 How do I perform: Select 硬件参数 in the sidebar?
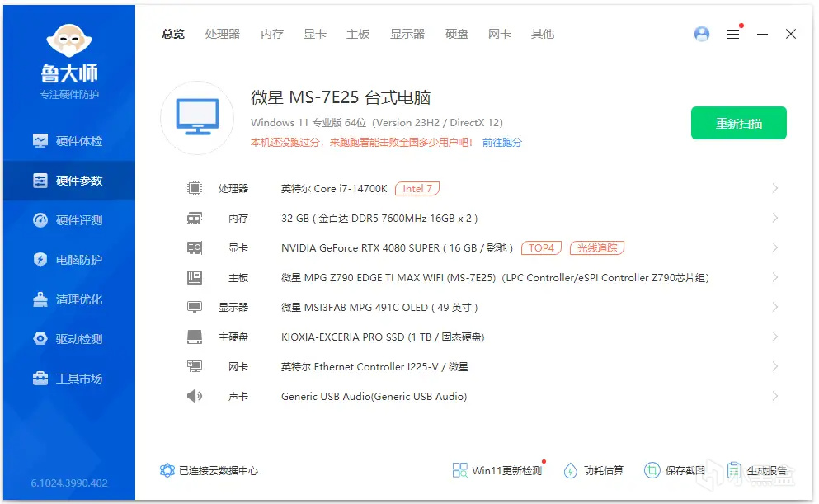pyautogui.click(x=69, y=181)
